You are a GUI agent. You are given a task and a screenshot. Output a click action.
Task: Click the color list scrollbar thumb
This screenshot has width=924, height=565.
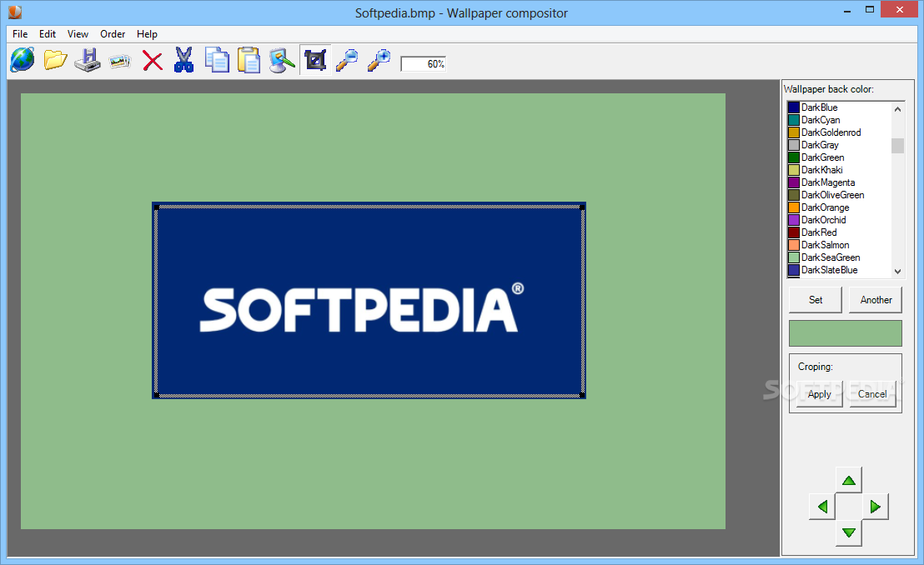[897, 146]
